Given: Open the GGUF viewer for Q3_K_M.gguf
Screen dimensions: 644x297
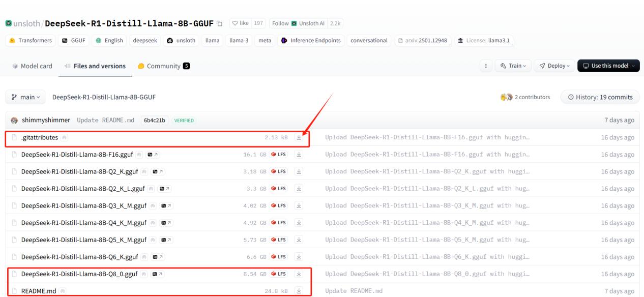Looking at the screenshot, I should point(166,206).
